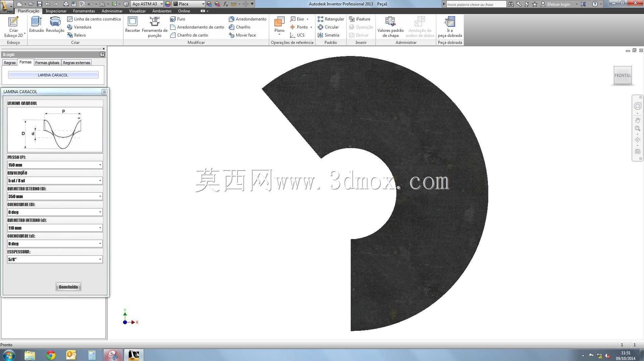This screenshot has height=361, width=644.
Task: Expand the Plano dropdown arrow
Action: (279, 35)
